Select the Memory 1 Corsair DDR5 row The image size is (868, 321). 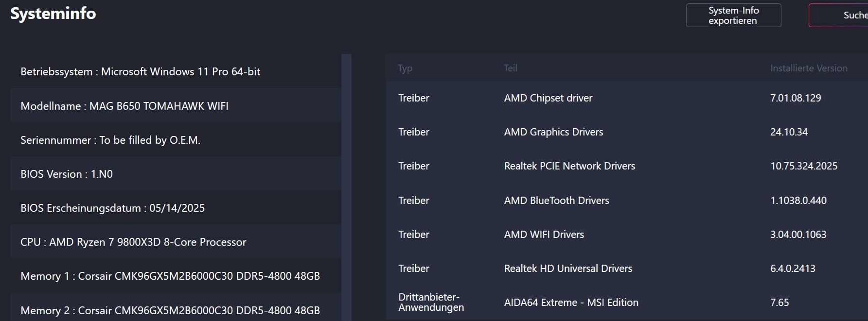pos(176,276)
